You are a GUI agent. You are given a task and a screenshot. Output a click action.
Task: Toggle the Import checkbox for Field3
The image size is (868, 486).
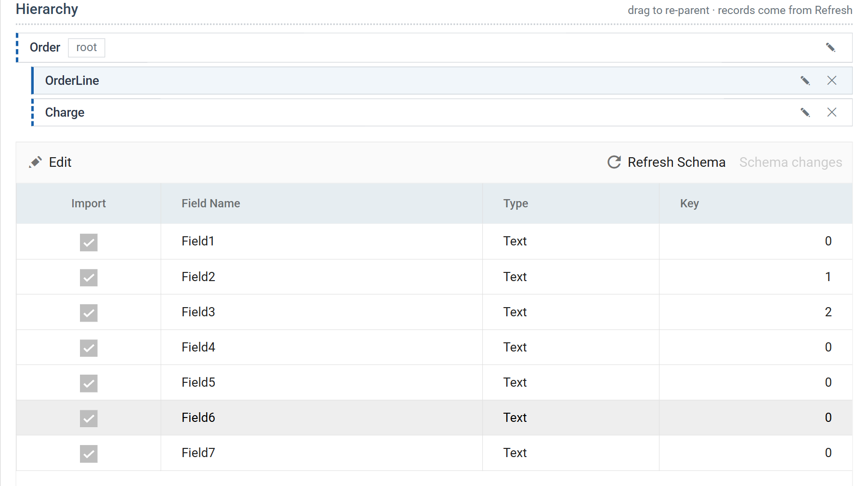[x=89, y=313]
